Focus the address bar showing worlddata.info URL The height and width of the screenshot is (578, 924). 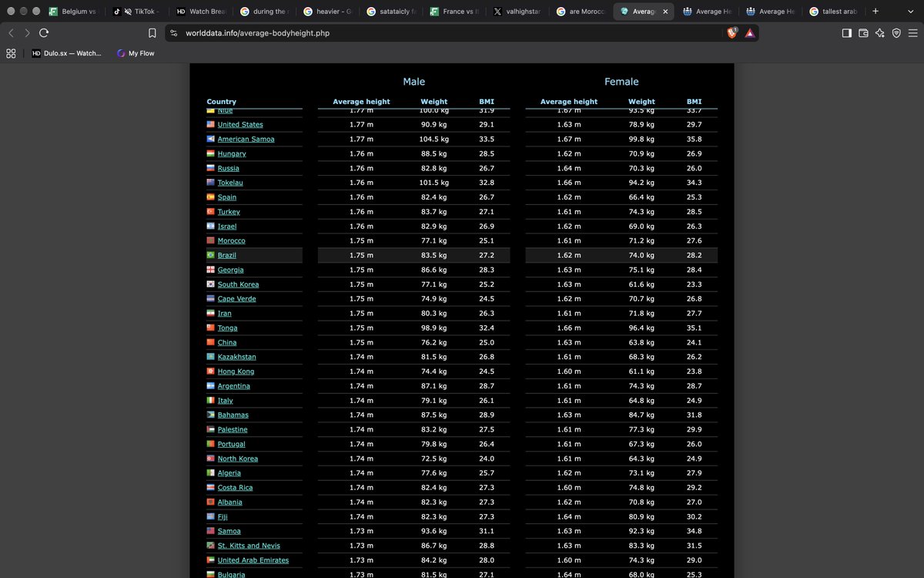point(450,33)
